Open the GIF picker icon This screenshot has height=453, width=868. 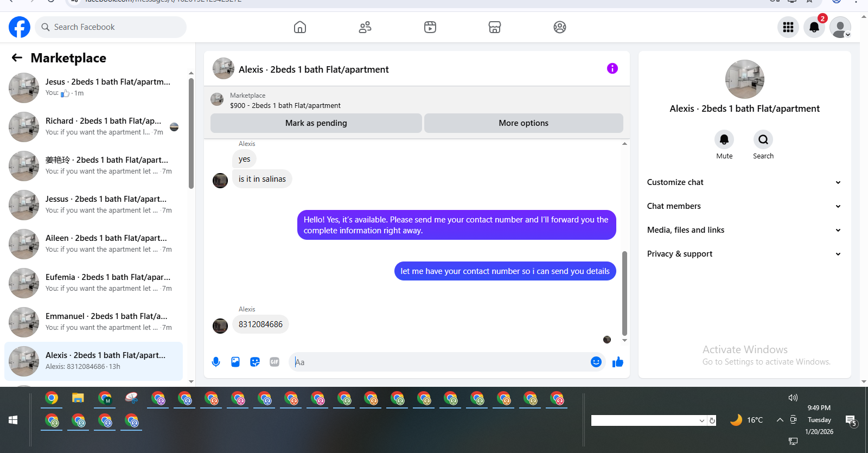(275, 362)
